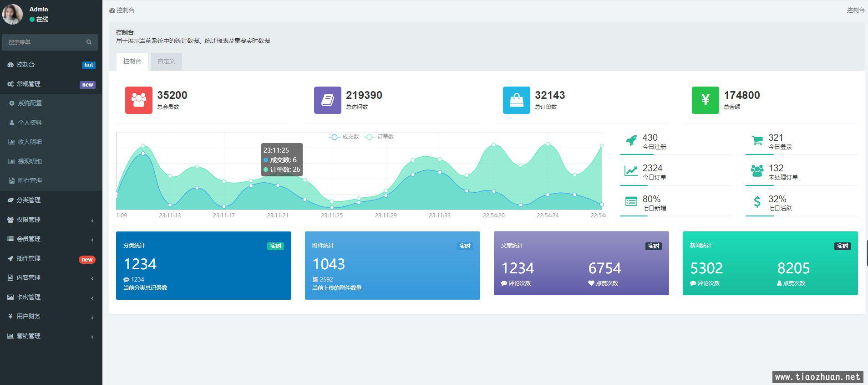Click the 营销管理 bar chart icon
This screenshot has width=868, height=385.
pos(10,336)
